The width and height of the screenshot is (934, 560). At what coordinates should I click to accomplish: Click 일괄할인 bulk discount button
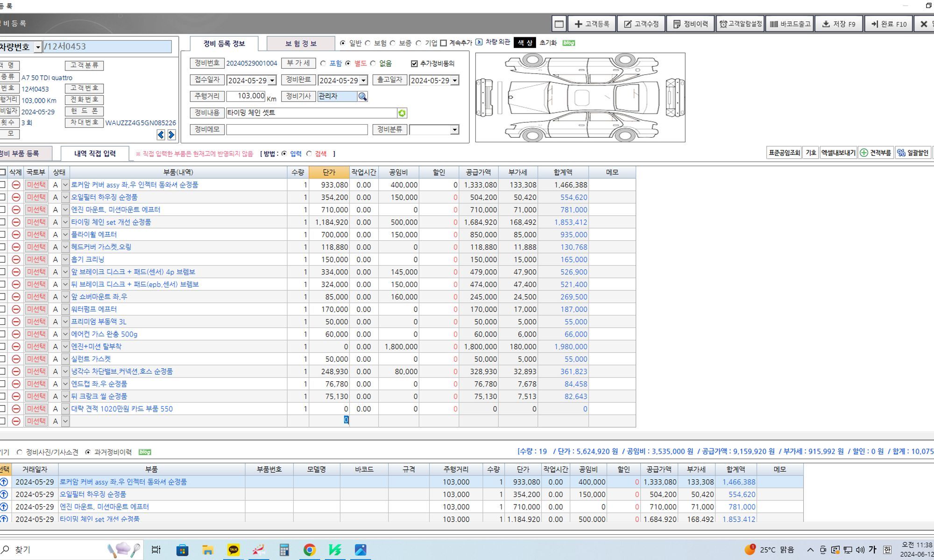pyautogui.click(x=913, y=153)
